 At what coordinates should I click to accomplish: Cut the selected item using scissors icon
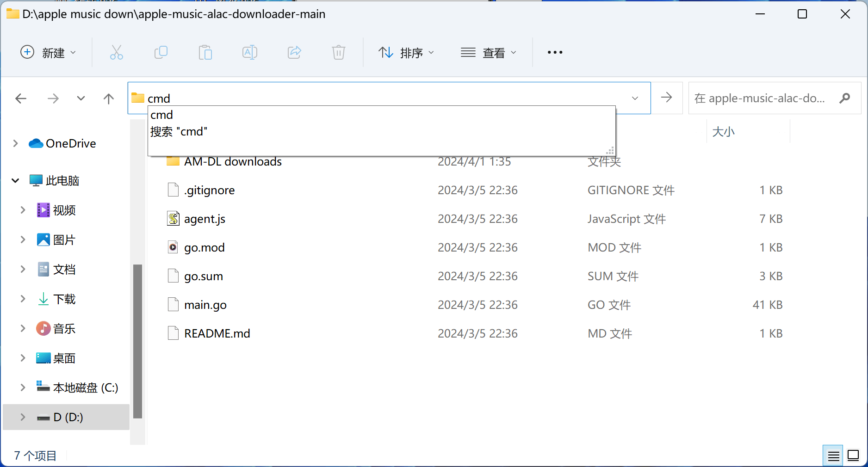[117, 52]
